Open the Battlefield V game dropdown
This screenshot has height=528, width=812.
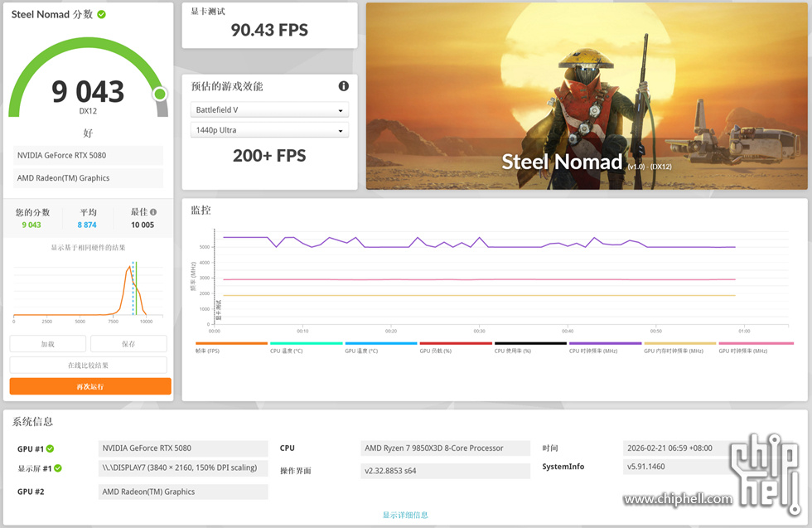(x=269, y=110)
